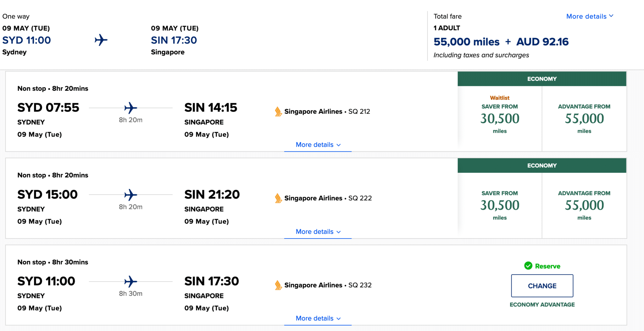
Task: Click Singapore Airlines logo beside SQ 232
Action: (278, 285)
